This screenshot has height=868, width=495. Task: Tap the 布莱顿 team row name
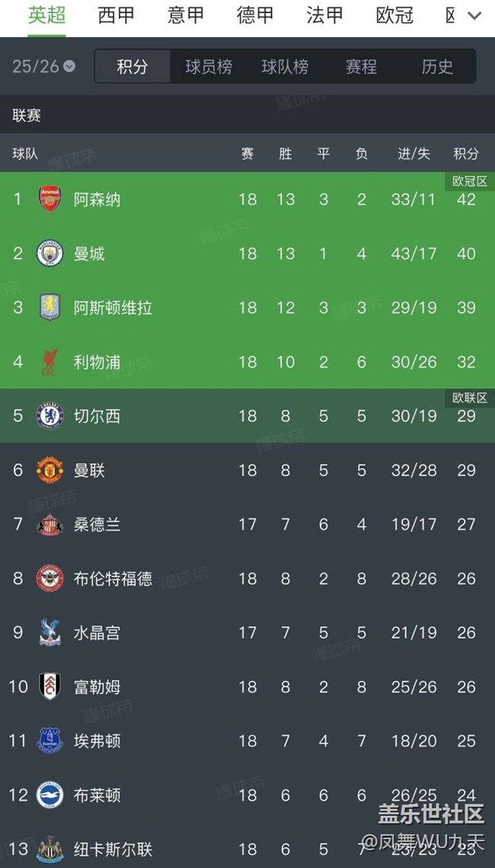[x=97, y=795]
